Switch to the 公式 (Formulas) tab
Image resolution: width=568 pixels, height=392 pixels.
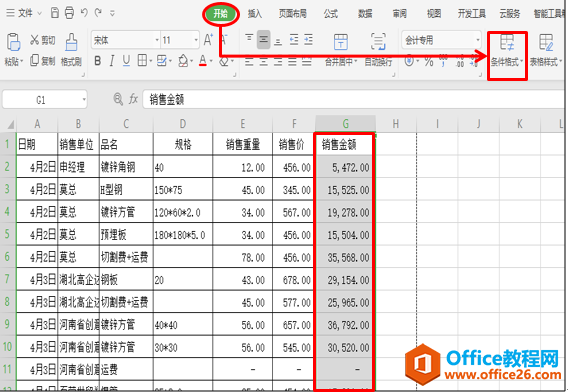coord(330,14)
